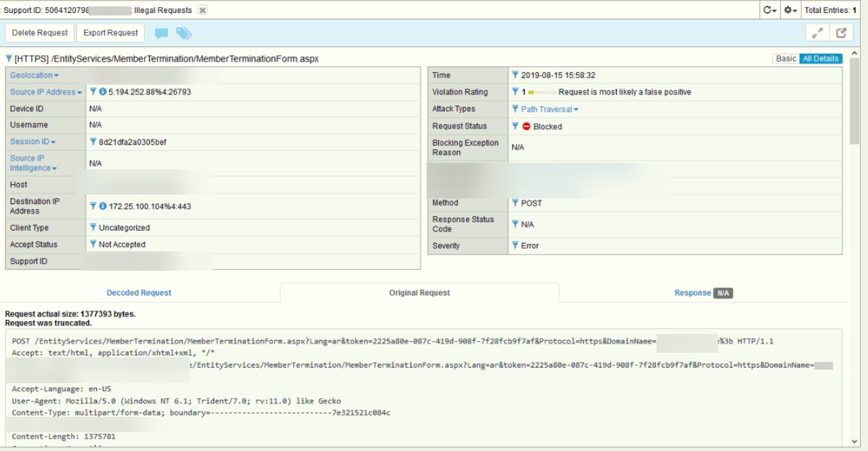The image size is (868, 451).
Task: Expand the refresh options dropdown
Action: point(769,10)
